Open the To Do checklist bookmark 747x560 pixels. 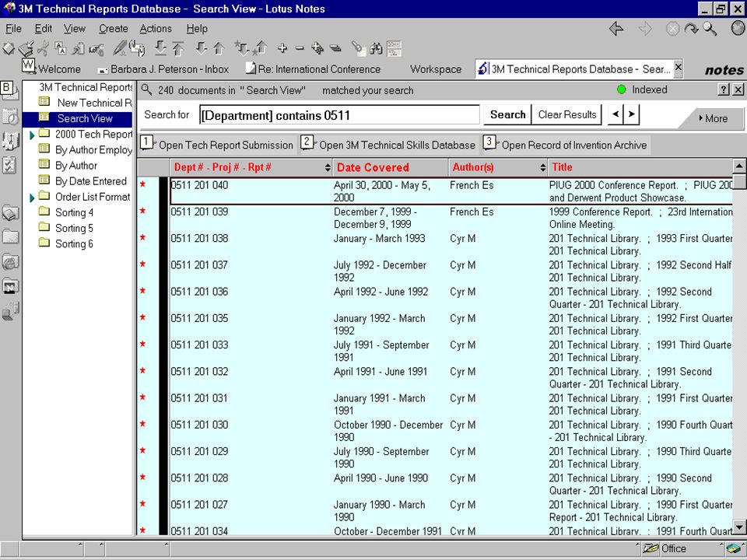pyautogui.click(x=10, y=165)
